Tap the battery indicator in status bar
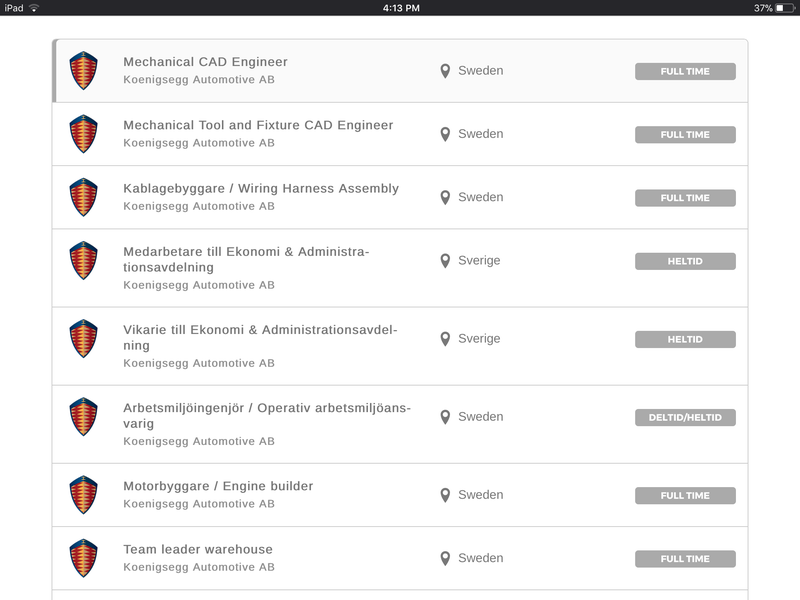 pos(785,8)
